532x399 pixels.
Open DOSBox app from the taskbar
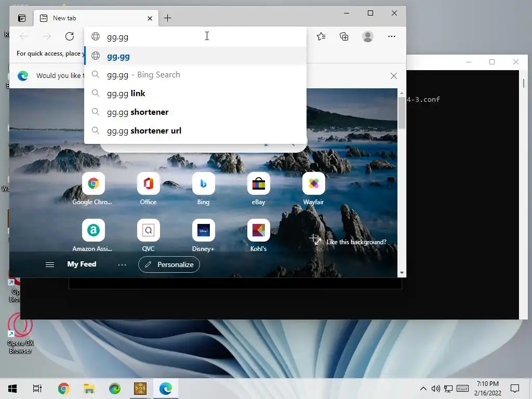point(140,389)
